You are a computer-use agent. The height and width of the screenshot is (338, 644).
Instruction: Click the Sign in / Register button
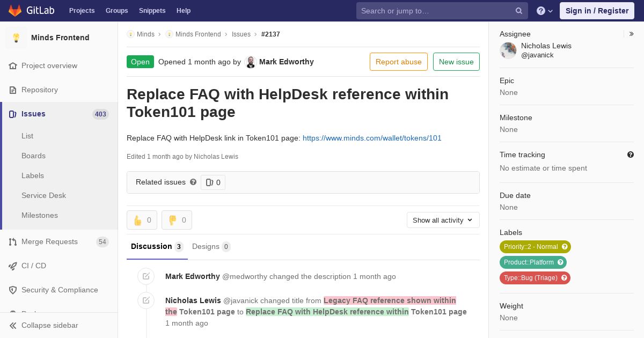point(597,11)
